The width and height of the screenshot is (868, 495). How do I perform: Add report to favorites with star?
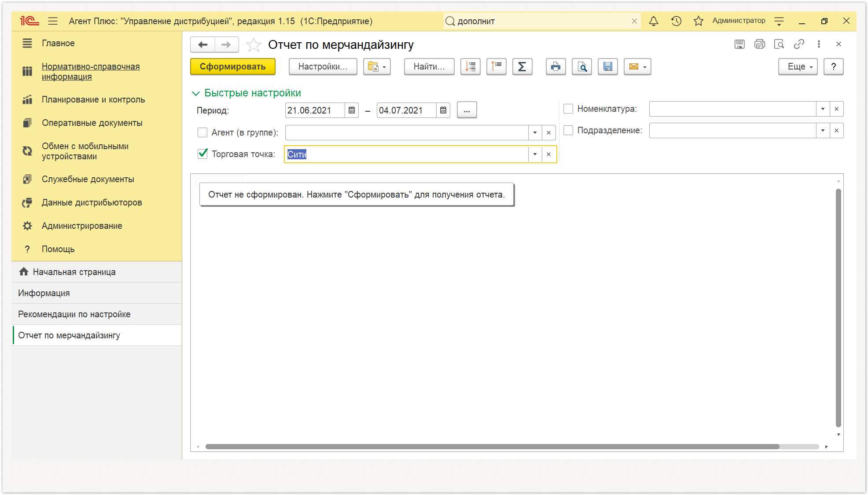[x=254, y=44]
